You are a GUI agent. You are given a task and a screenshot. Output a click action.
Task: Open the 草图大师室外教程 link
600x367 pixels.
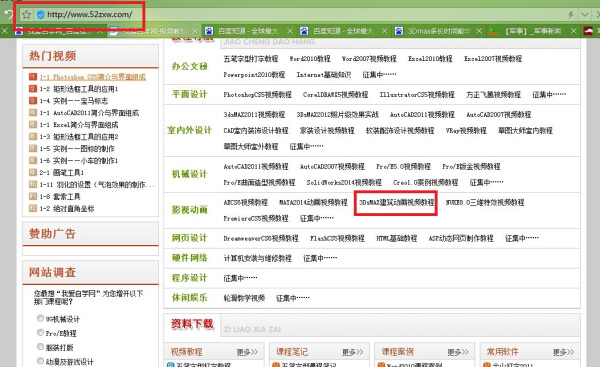(x=251, y=147)
